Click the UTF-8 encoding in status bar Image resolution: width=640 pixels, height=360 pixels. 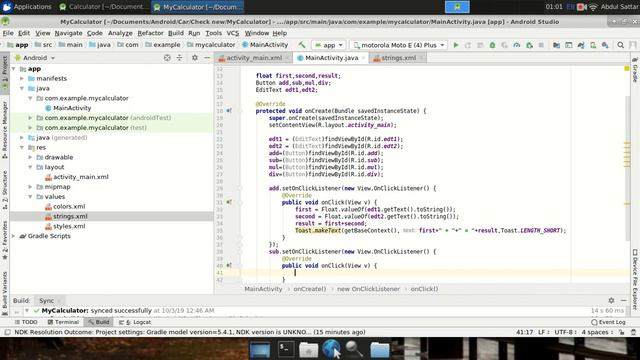pos(564,332)
